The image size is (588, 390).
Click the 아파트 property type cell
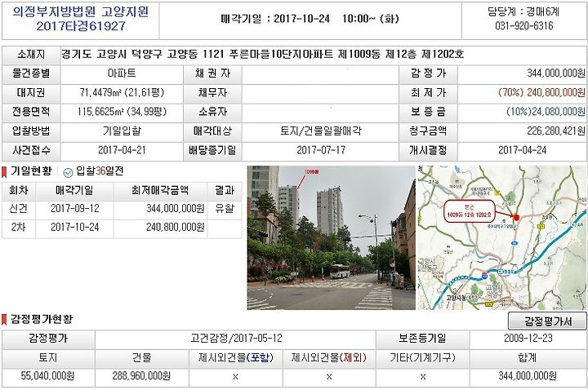coord(122,73)
